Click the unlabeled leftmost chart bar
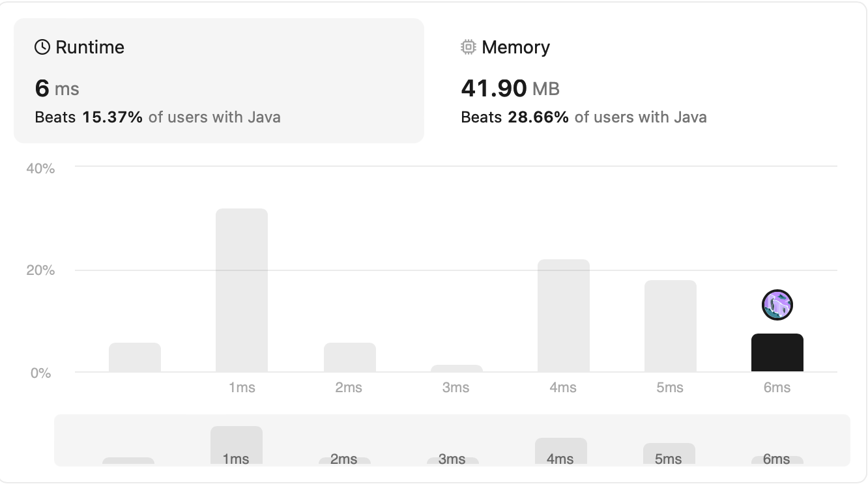 [x=135, y=357]
